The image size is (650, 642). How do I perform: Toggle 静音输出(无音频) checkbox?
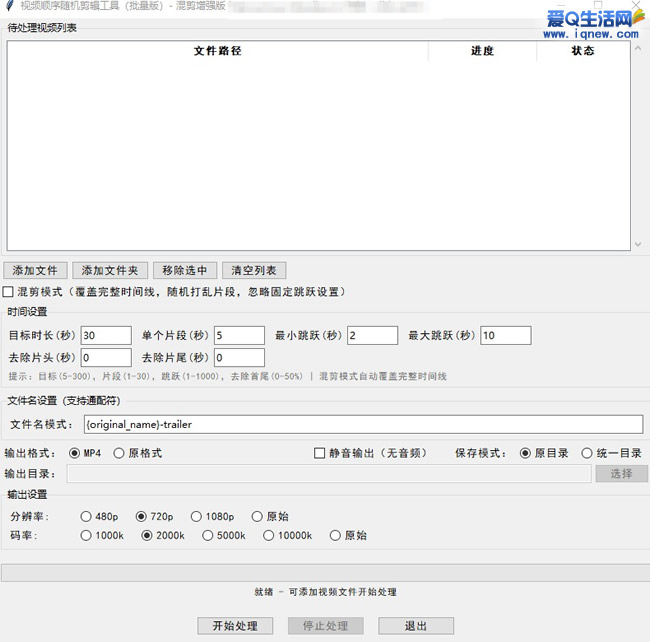320,453
